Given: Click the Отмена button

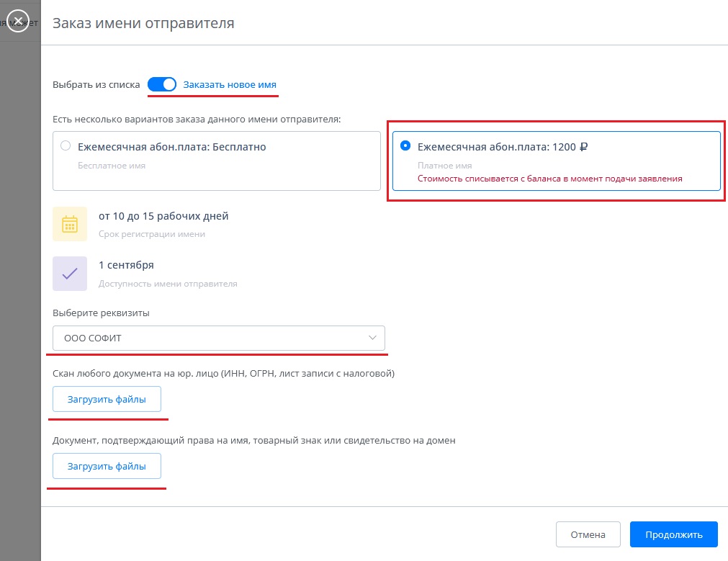Looking at the screenshot, I should pyautogui.click(x=588, y=534).
